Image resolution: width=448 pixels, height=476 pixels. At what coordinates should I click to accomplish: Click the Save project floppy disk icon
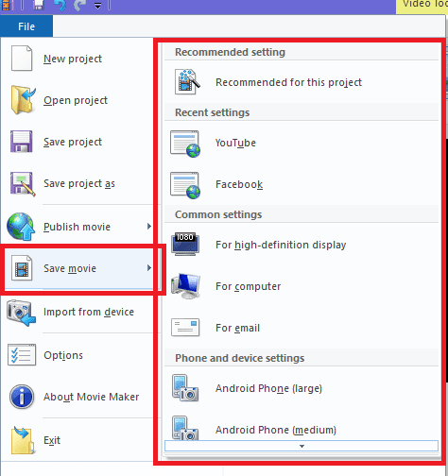coord(21,142)
